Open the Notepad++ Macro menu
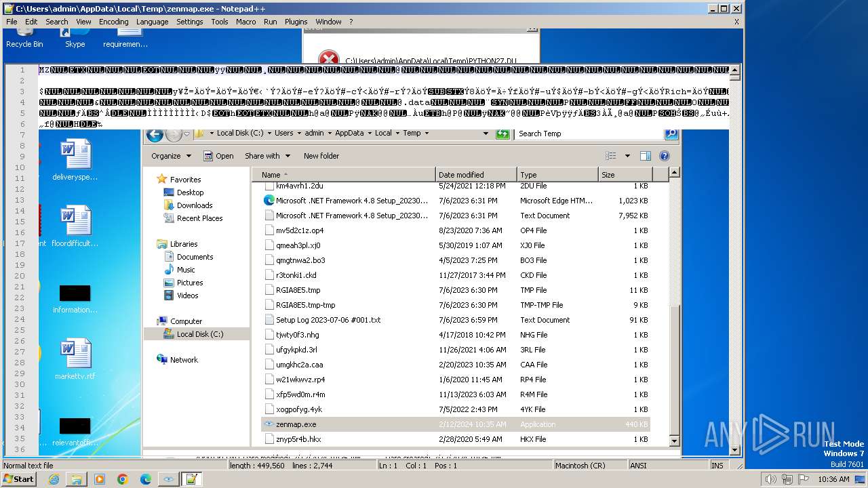Viewport: 868px width, 488px height. (x=245, y=22)
